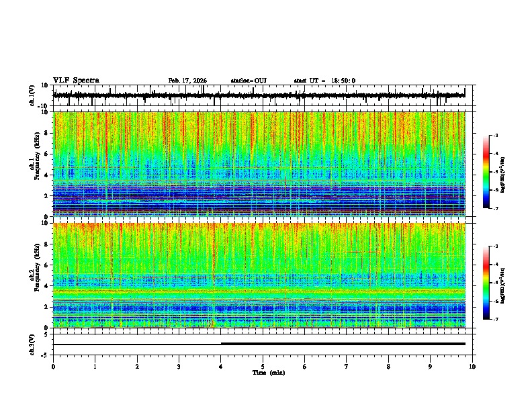Click the time axis tick label "1"
The image size is (532, 411).
(95, 367)
